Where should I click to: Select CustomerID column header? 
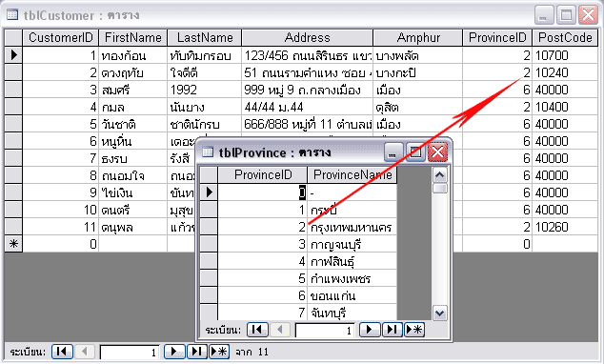pos(61,38)
